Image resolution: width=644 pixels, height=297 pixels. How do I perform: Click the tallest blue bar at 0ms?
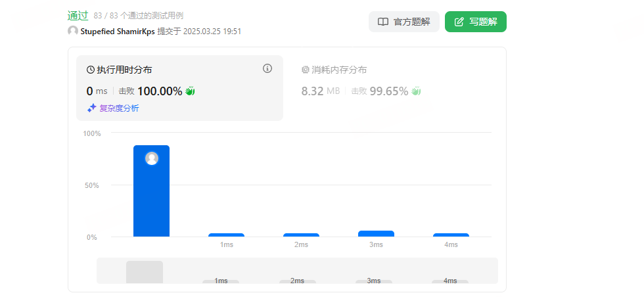152,191
